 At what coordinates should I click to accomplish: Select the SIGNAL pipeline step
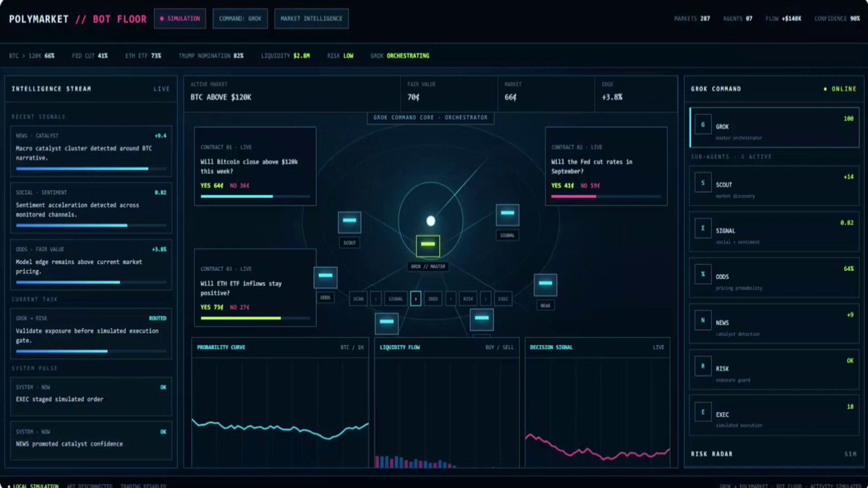tap(395, 299)
